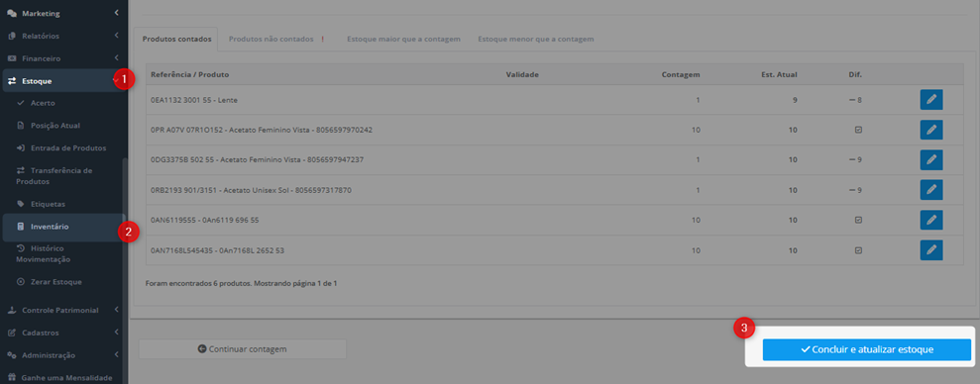Open Estoque maior que a contagem tab
980x384 pixels.
click(x=403, y=39)
